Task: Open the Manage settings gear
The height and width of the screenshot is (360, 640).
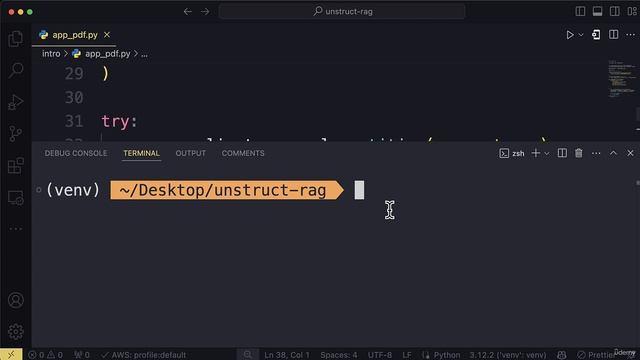Action: [16, 331]
